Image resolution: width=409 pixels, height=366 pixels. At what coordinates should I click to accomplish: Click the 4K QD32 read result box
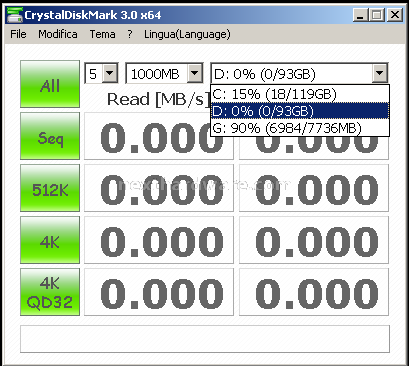(x=159, y=292)
